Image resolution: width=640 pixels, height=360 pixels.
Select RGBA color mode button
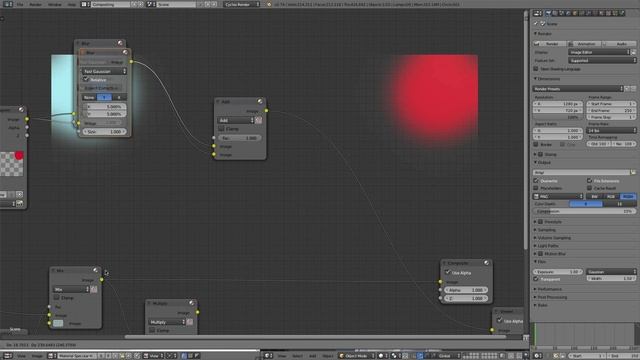click(x=627, y=196)
